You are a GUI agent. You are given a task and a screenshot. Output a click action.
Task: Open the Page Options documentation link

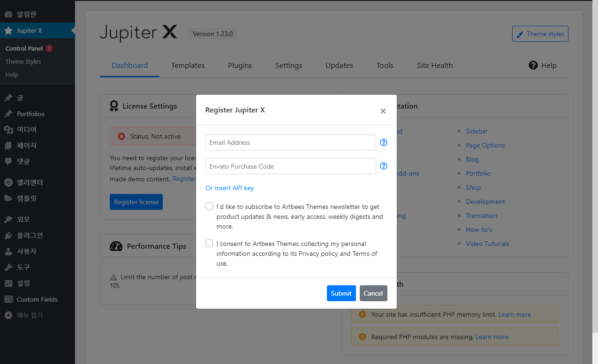(x=485, y=145)
